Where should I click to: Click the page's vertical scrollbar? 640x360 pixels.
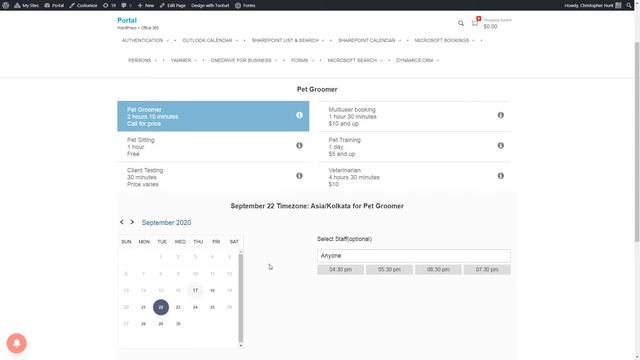(x=637, y=141)
